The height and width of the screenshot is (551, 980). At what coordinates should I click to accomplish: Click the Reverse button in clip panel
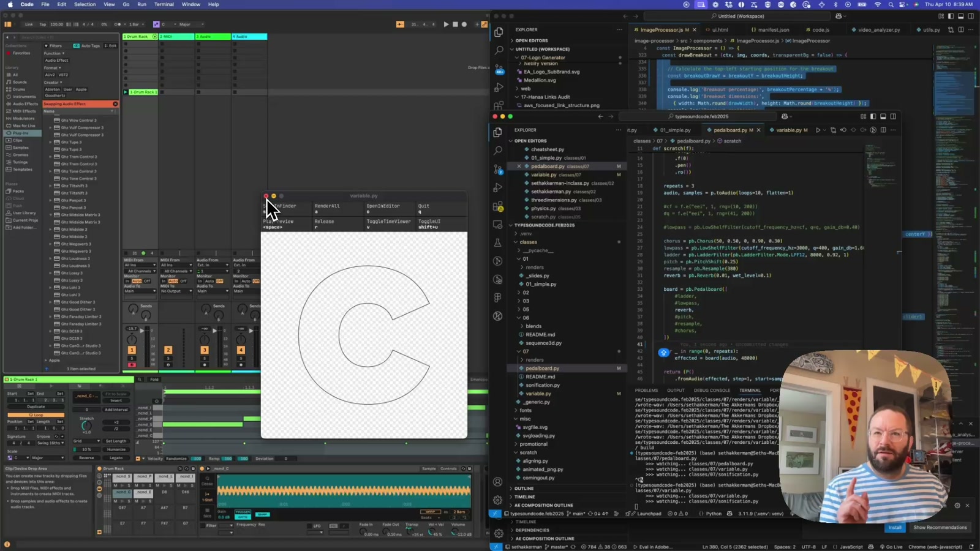86,458
